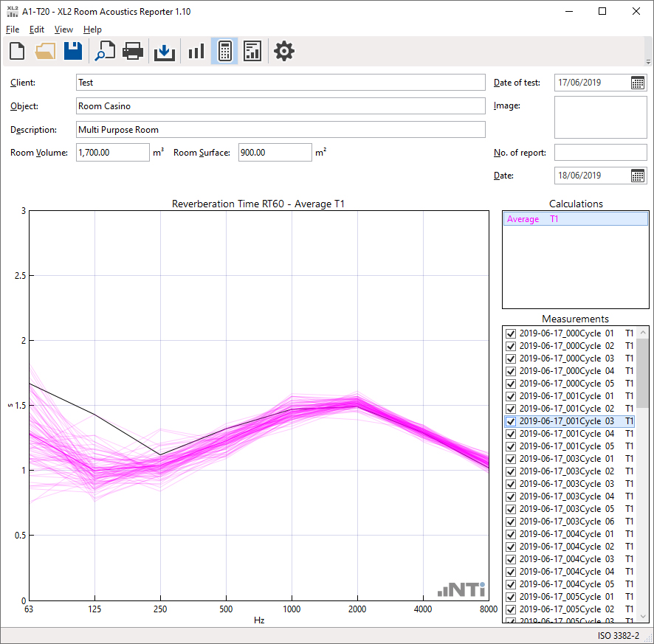Toggle the 2019-06-17_001Cycle 03 checkbox
The height and width of the screenshot is (644, 654).
(x=510, y=421)
